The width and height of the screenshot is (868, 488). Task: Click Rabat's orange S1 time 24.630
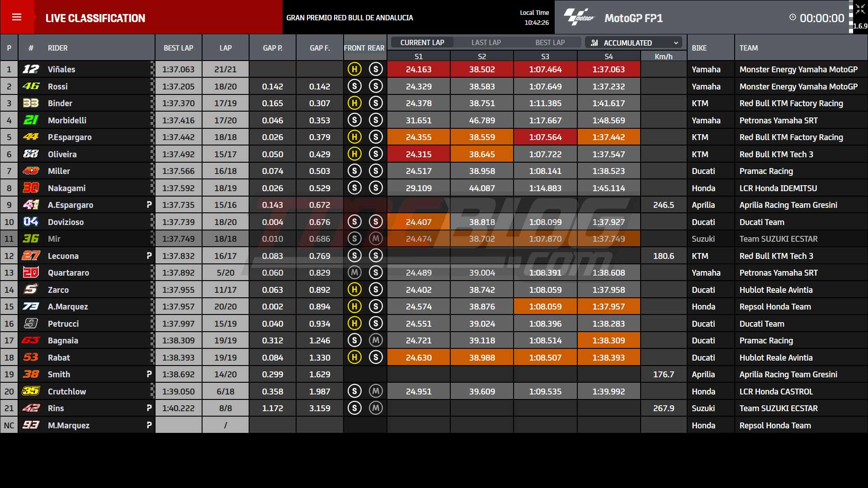click(x=419, y=357)
